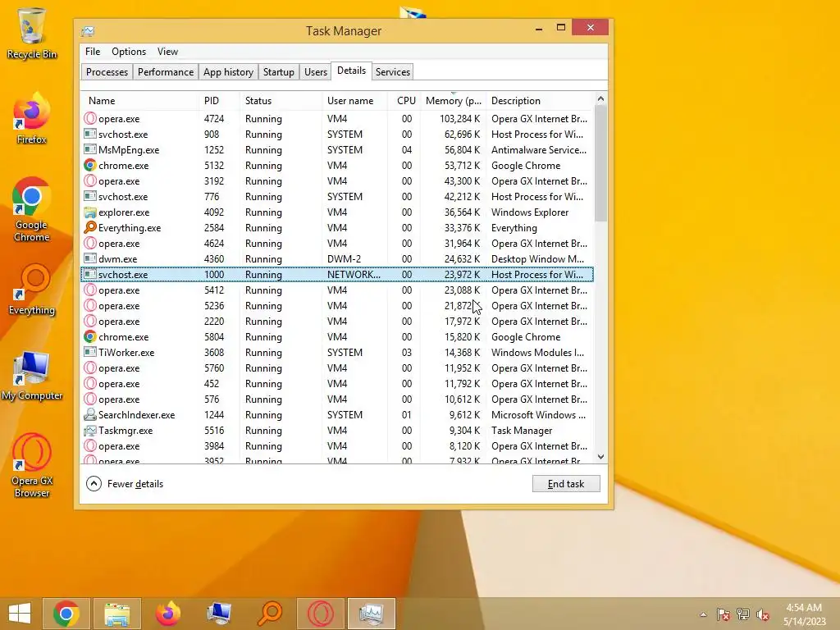Click the 'Antimalware Service...' description cell
Viewport: 840px width, 630px height.
point(538,149)
